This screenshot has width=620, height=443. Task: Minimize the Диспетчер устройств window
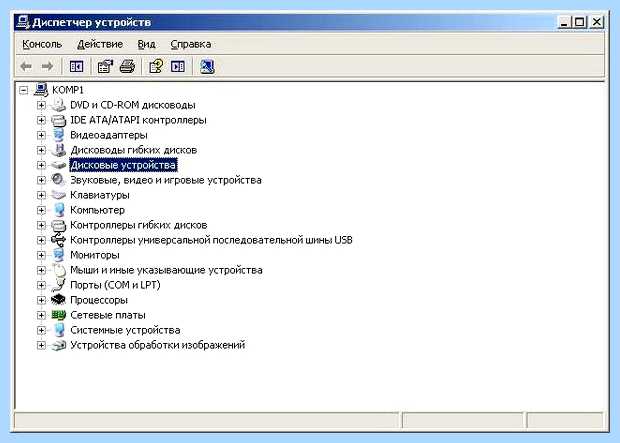(x=564, y=22)
